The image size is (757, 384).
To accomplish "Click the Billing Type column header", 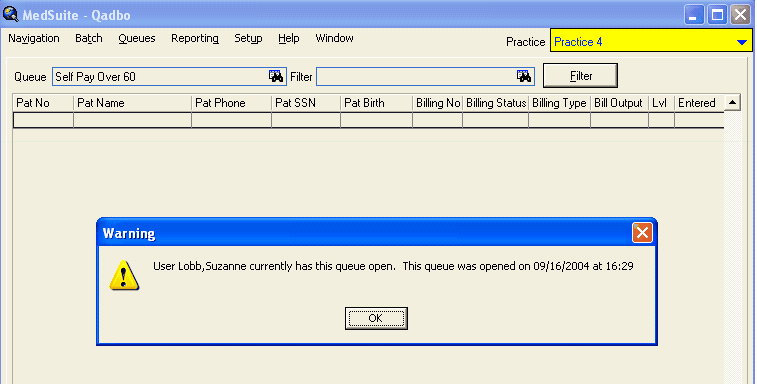I will (x=559, y=103).
